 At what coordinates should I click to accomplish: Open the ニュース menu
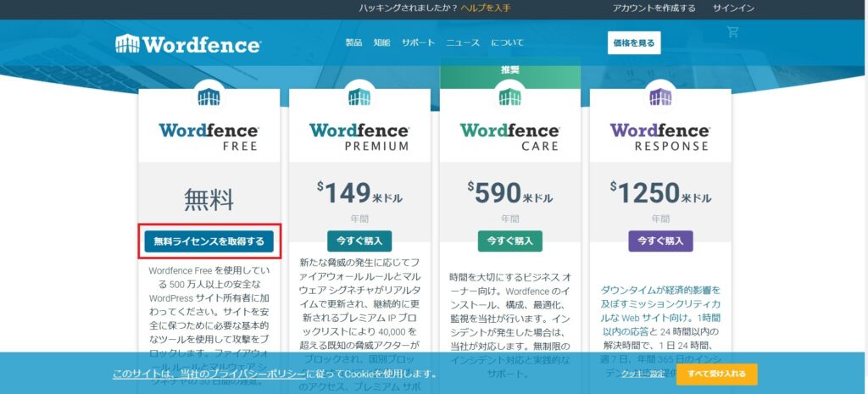464,42
